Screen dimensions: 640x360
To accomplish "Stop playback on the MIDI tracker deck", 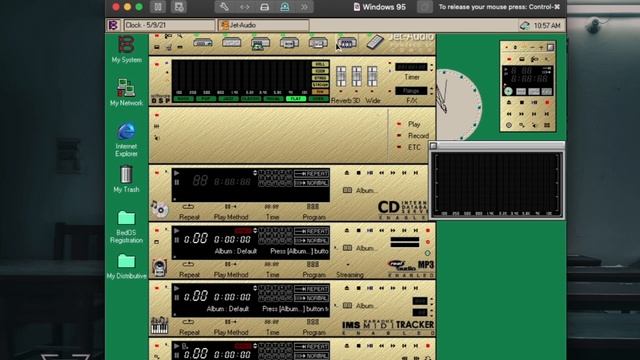I will [x=358, y=288].
